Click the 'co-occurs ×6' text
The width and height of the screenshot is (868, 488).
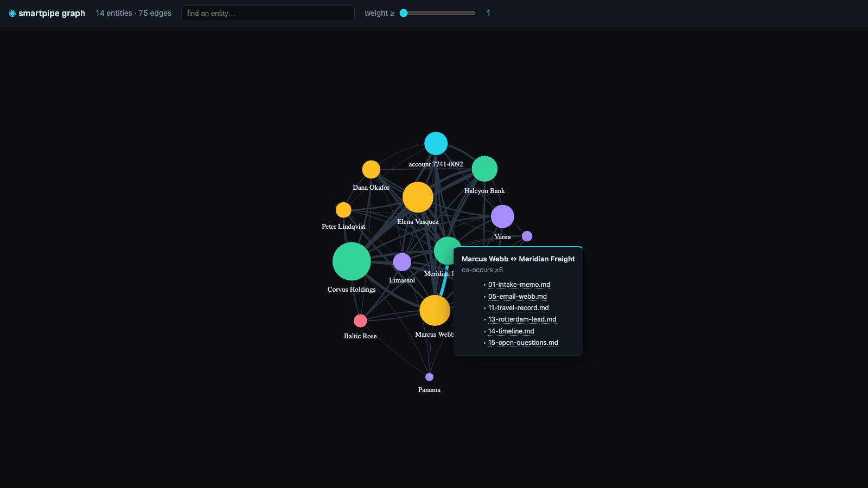tap(482, 270)
